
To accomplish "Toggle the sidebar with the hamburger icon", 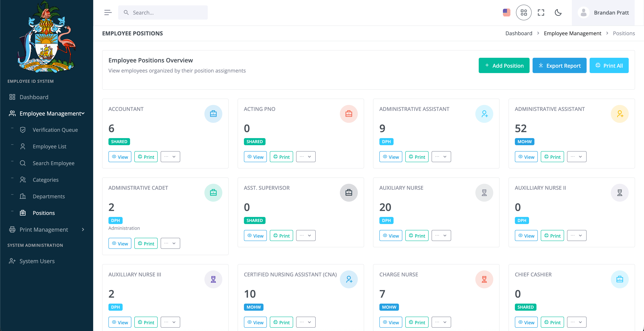I will 108,12.
